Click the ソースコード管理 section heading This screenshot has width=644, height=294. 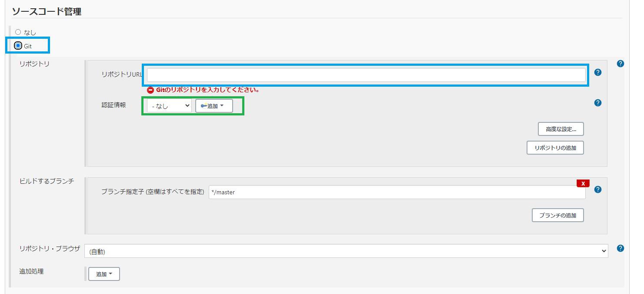(x=46, y=11)
